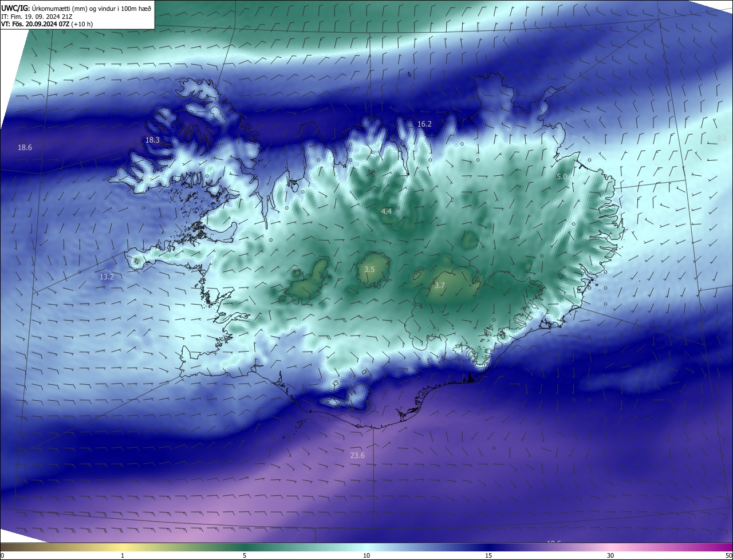Image resolution: width=733 pixels, height=560 pixels.
Task: Click the color scale tick labeled 30
Action: click(x=610, y=555)
